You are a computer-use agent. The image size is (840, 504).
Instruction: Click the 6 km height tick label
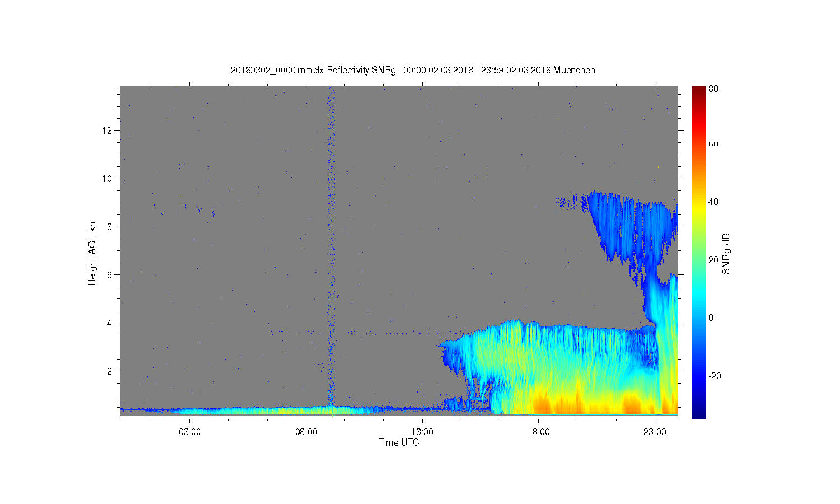(110, 275)
